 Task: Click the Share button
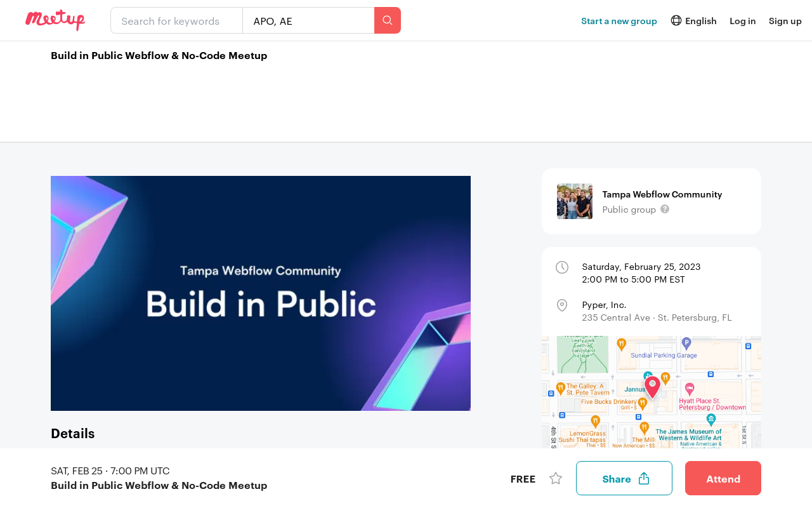[x=624, y=478]
